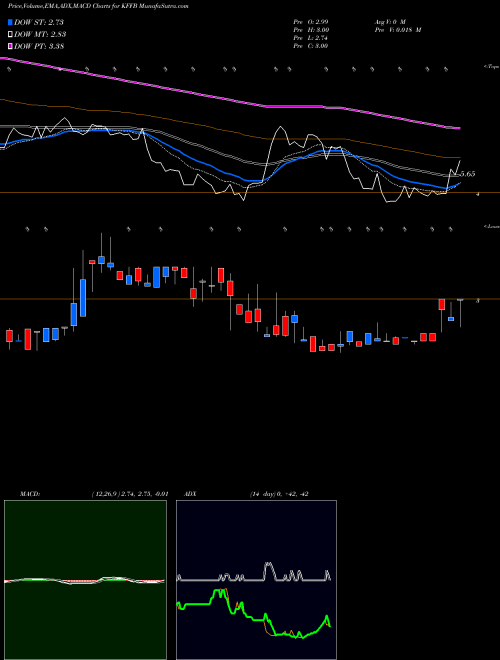Click the 'Pre V: 0.018 M' value
The image size is (500, 660).
point(397,30)
